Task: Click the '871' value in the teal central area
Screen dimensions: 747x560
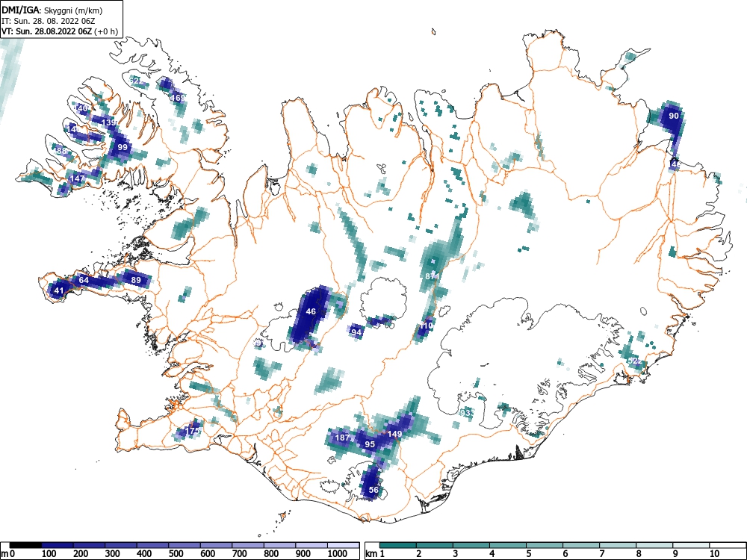Action: pyautogui.click(x=433, y=276)
